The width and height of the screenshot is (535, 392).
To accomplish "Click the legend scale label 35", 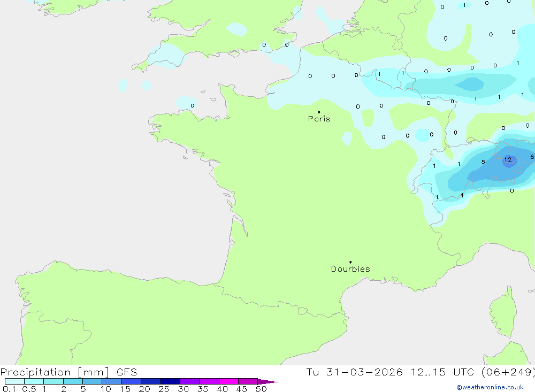I will click(203, 389).
